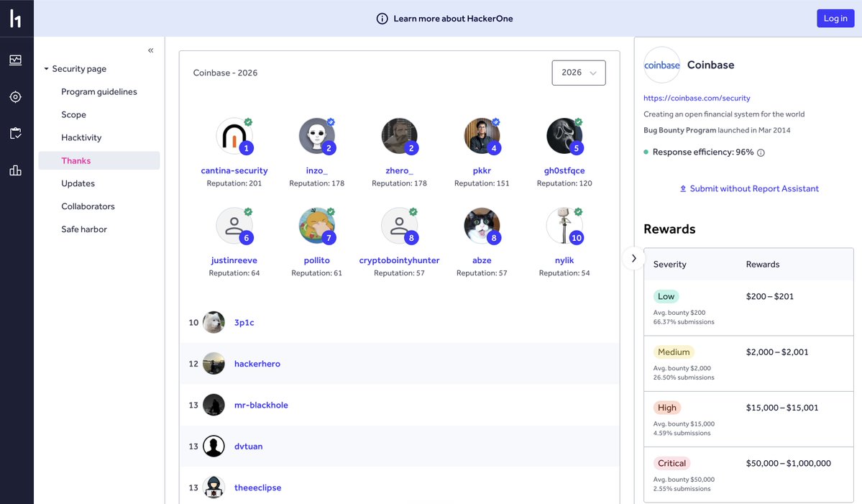
Task: Open 3p1c profile link
Action: (x=244, y=323)
